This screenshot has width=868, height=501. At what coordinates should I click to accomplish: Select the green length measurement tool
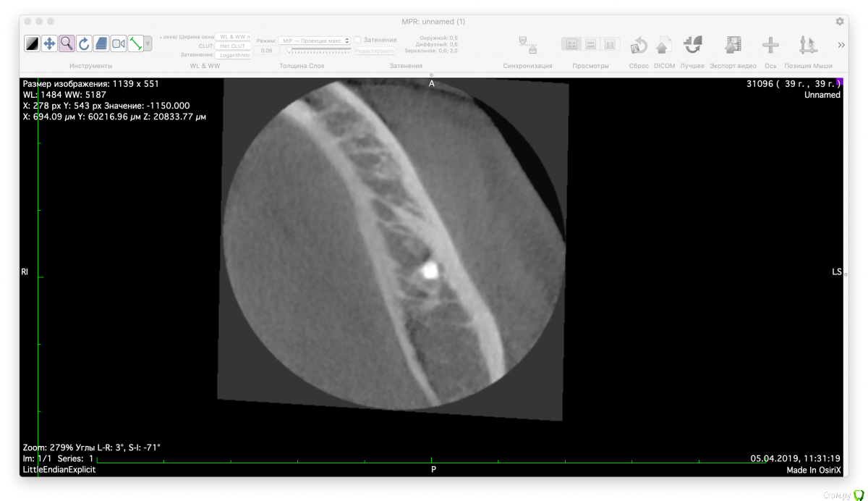coord(135,44)
